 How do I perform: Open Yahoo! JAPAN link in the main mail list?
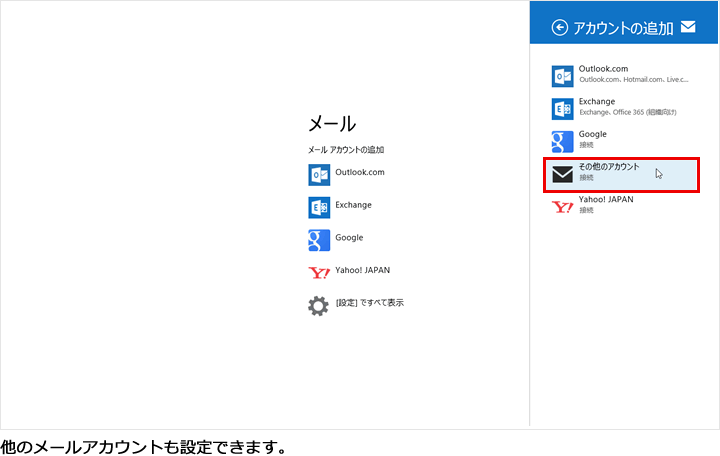pos(363,270)
